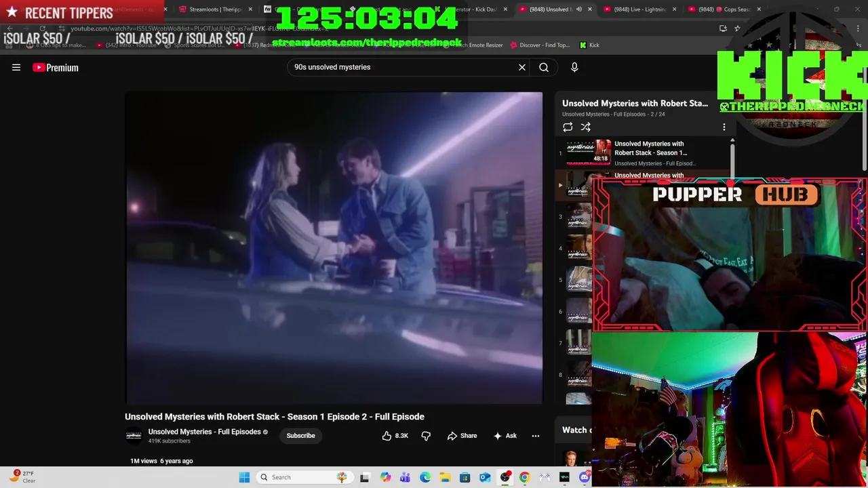The width and height of the screenshot is (868, 488).
Task: Open OBS Studio taskbar icon
Action: (x=505, y=477)
